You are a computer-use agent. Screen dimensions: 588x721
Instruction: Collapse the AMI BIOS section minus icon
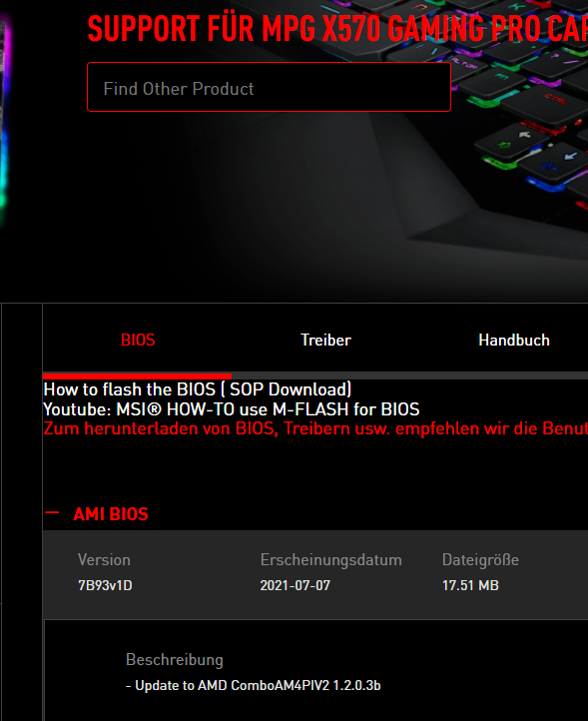(52, 512)
